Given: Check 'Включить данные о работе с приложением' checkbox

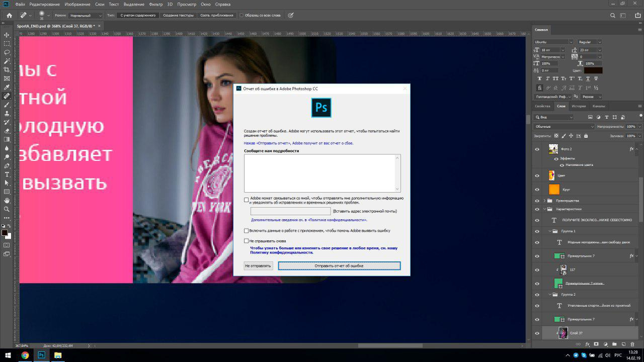Looking at the screenshot, I should pos(247,231).
